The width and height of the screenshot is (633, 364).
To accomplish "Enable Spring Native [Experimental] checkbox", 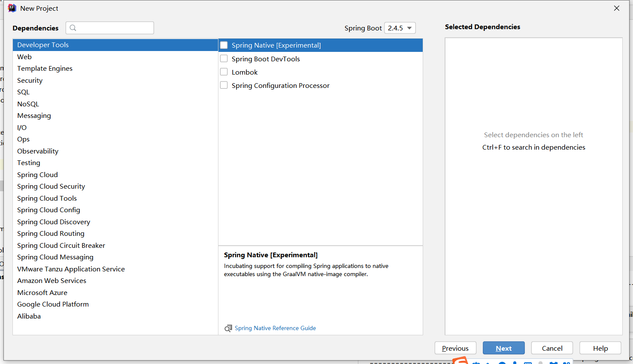I will pyautogui.click(x=224, y=45).
